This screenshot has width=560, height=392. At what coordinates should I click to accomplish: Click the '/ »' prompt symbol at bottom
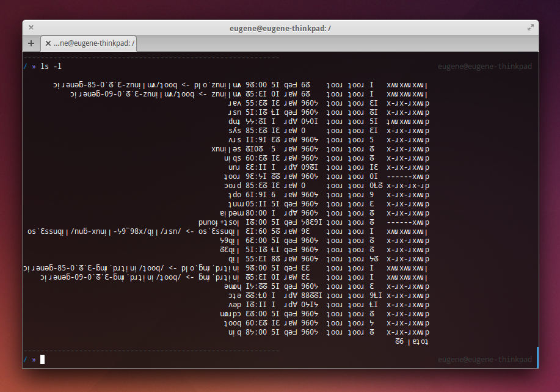tap(29, 359)
